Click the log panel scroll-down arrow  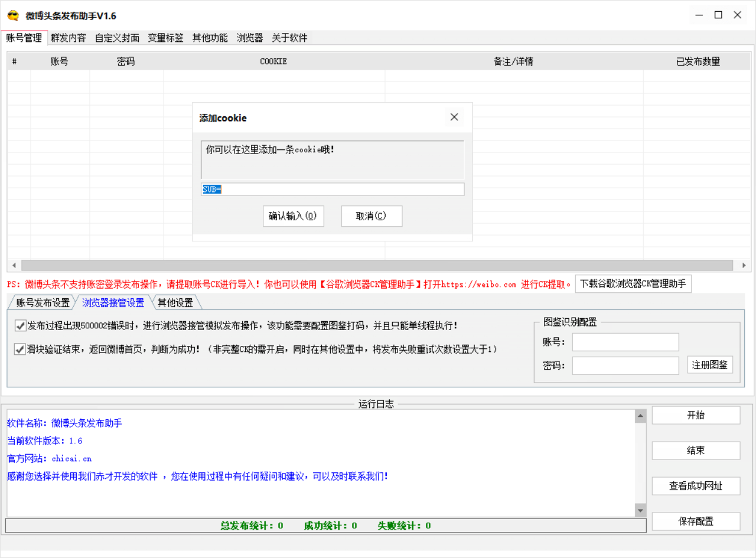pos(641,510)
